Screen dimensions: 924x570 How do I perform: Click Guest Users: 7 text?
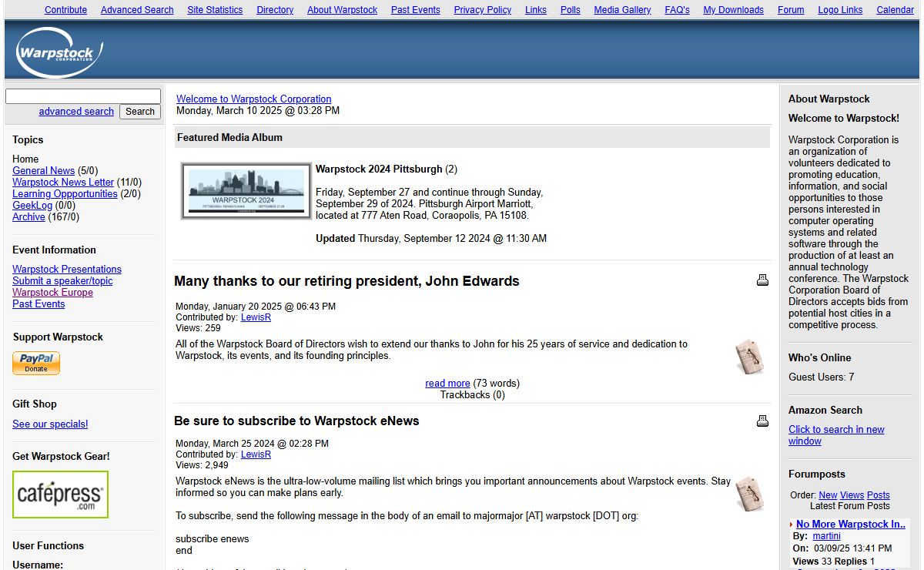coord(821,377)
